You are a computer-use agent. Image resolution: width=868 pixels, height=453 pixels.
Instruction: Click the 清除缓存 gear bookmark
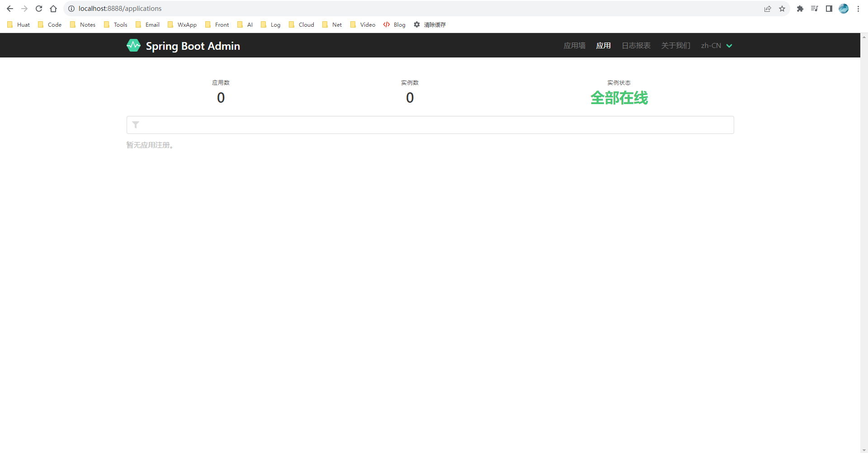pos(429,25)
